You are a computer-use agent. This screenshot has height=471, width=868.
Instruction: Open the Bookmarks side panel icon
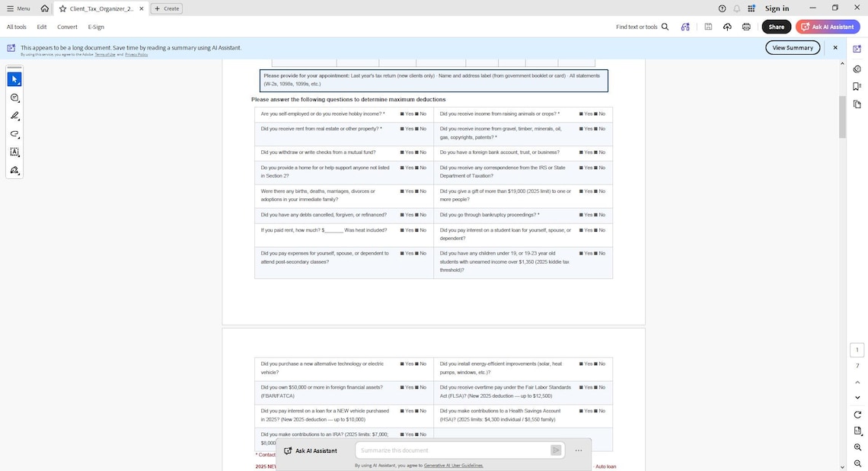click(857, 86)
